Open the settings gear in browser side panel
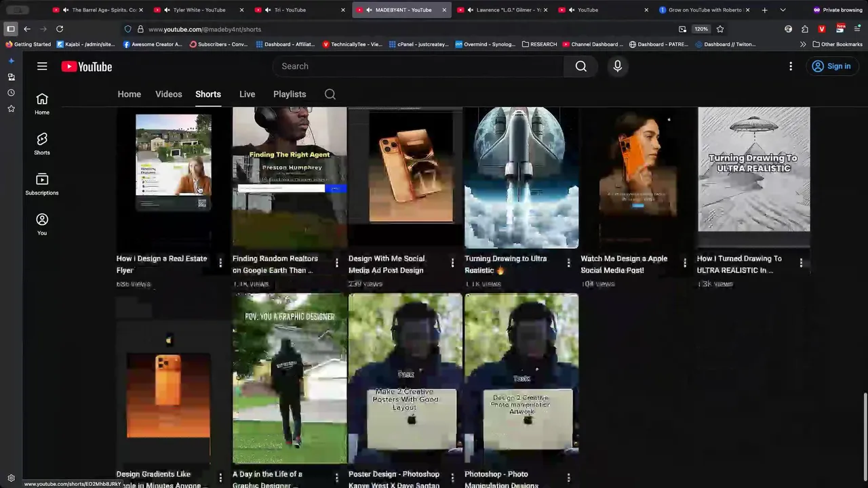The image size is (868, 488). (x=11, y=478)
